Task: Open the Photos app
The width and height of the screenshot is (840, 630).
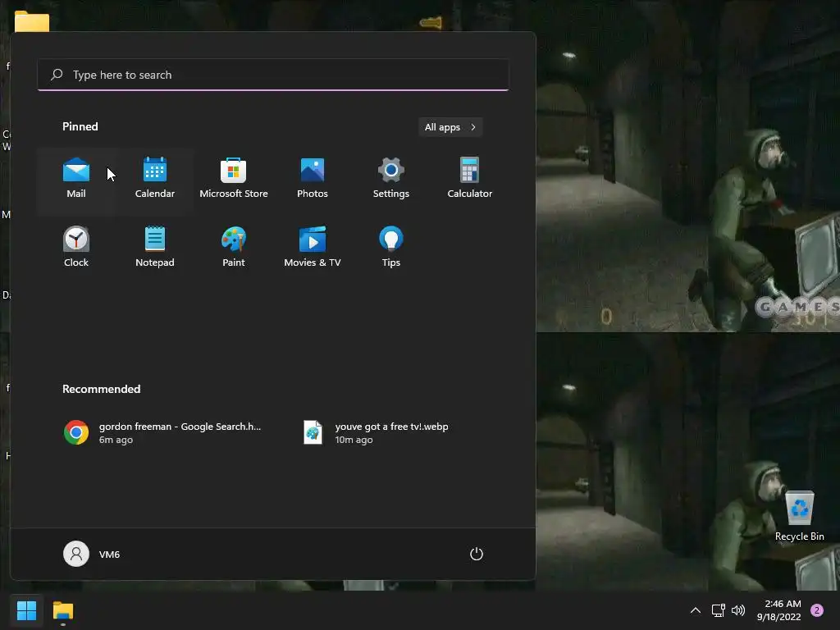Action: (313, 179)
